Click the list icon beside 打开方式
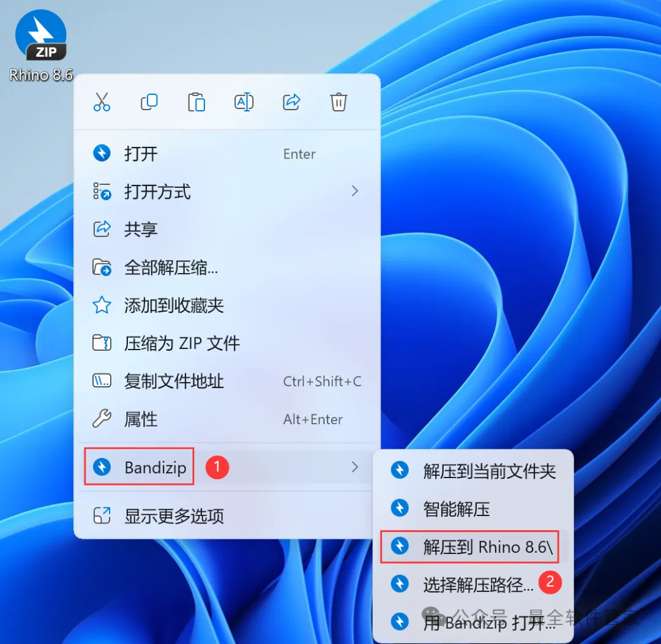 (102, 191)
